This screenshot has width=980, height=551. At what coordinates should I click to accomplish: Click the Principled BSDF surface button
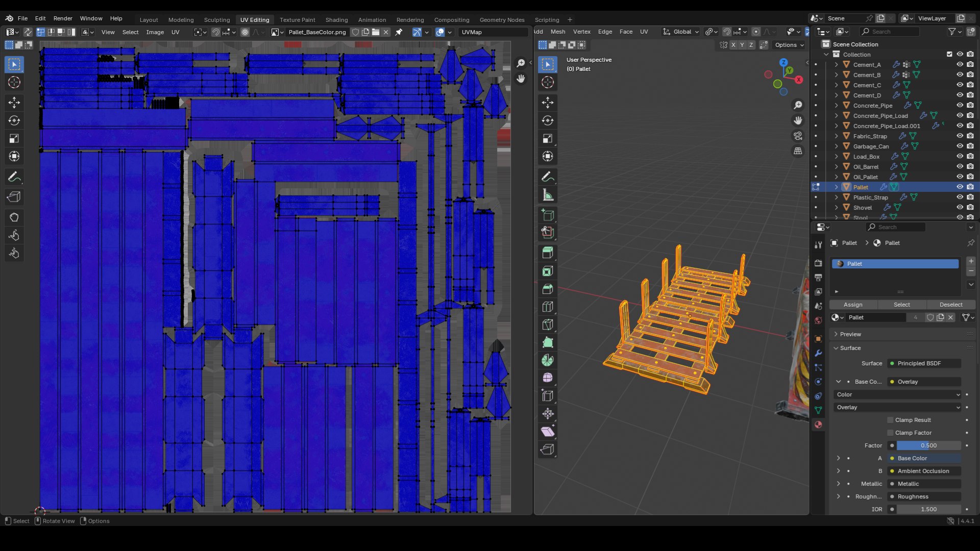(924, 363)
